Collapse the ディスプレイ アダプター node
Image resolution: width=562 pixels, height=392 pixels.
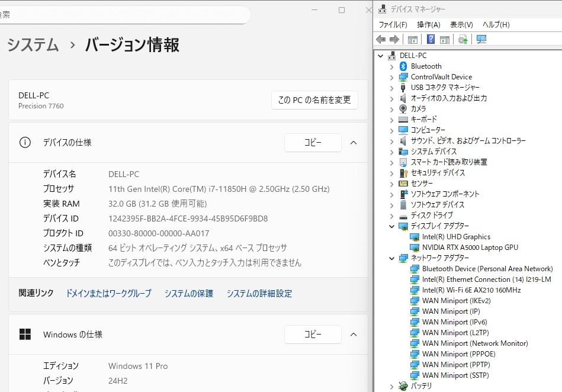tap(392, 226)
